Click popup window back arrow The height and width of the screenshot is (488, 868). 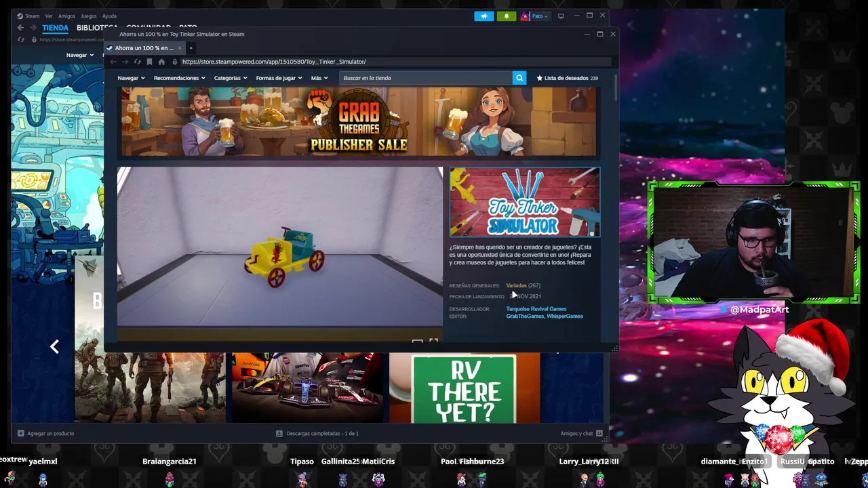(x=113, y=62)
